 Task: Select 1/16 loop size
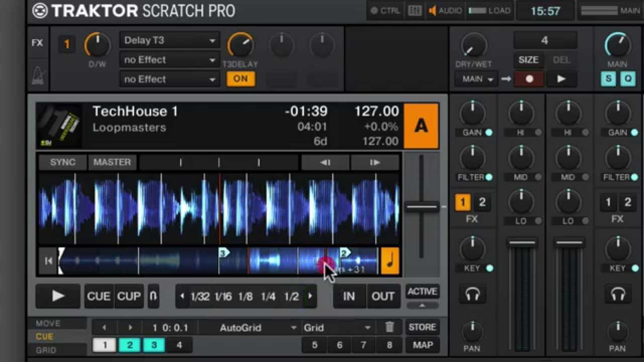click(x=223, y=296)
